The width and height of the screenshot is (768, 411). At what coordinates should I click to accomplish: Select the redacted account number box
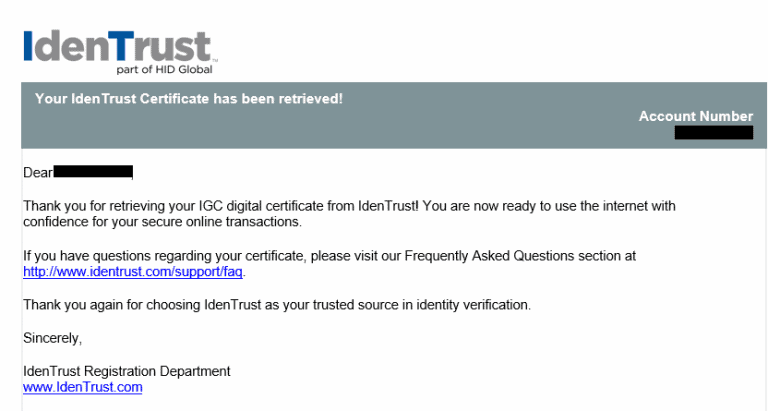(714, 132)
